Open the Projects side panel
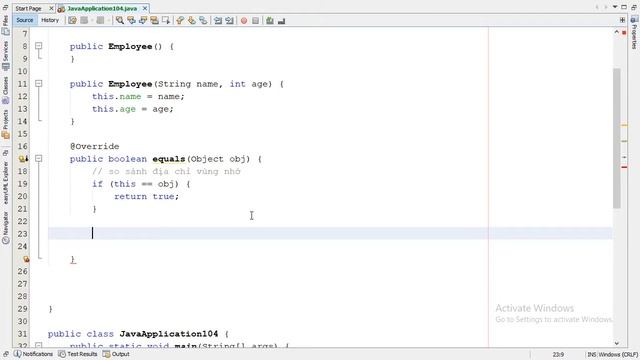This screenshot has width=640, height=360. tap(5, 124)
